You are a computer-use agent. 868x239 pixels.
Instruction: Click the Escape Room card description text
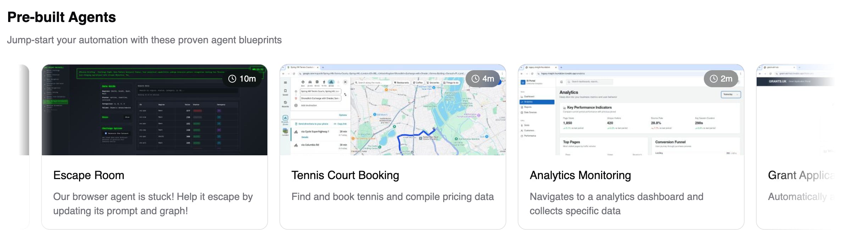(x=153, y=204)
